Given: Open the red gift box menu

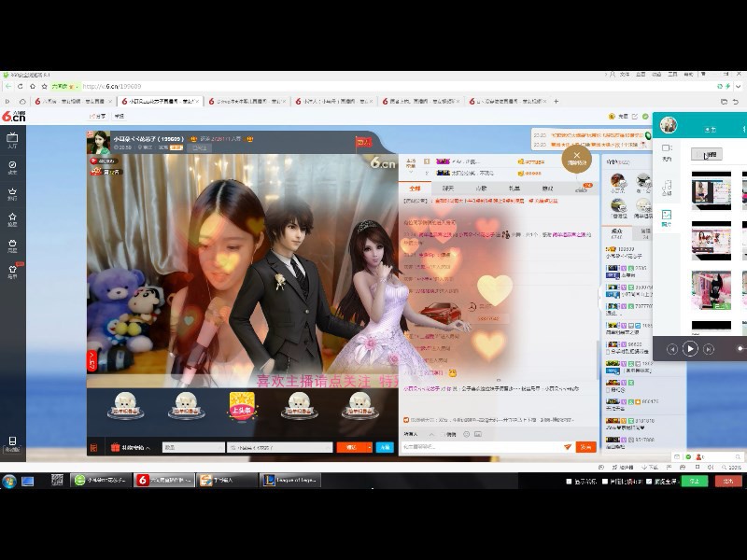Looking at the screenshot, I should click(x=130, y=448).
